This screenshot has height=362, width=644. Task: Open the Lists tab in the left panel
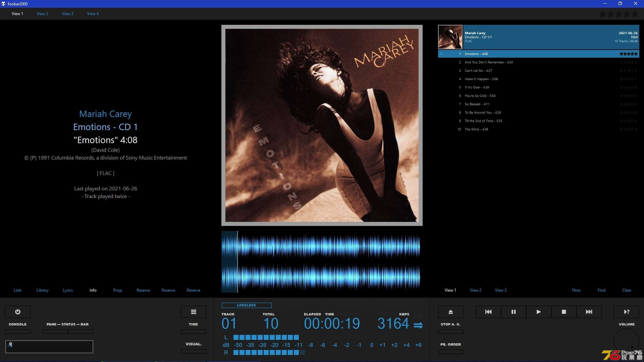coord(17,290)
